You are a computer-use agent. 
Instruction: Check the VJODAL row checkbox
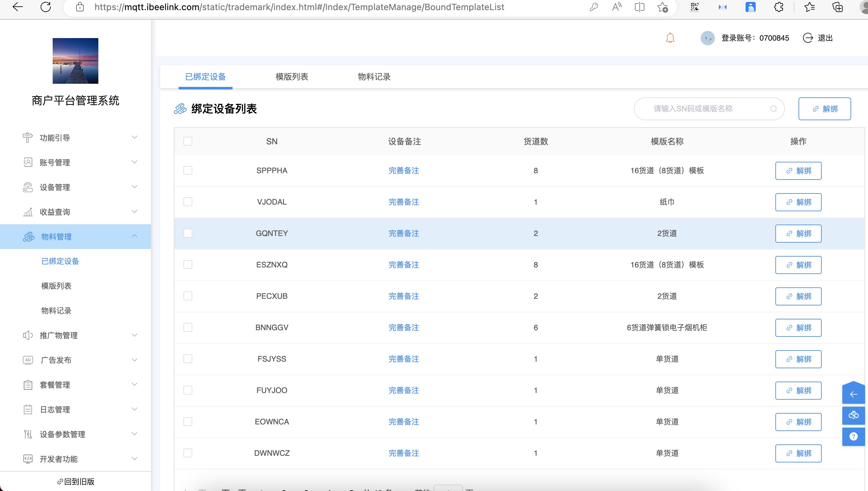click(x=188, y=202)
